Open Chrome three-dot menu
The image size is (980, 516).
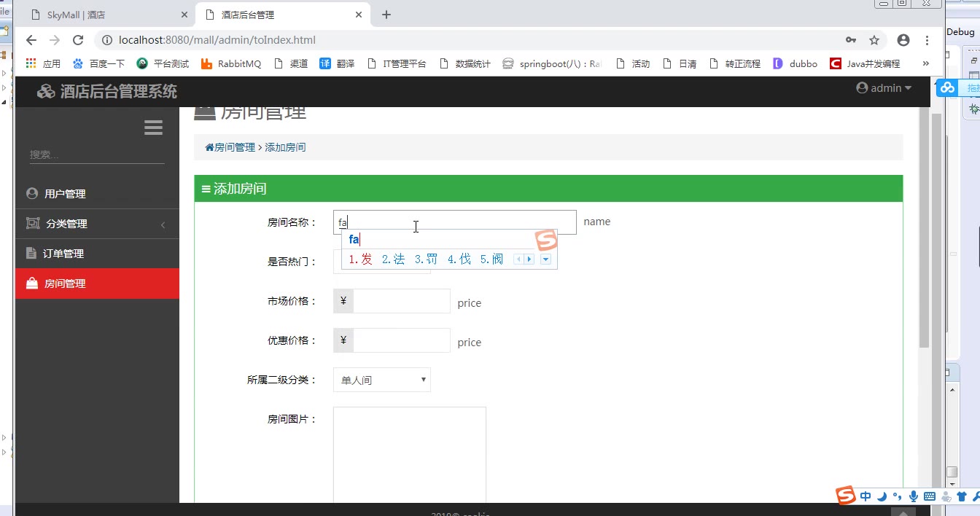pos(927,40)
